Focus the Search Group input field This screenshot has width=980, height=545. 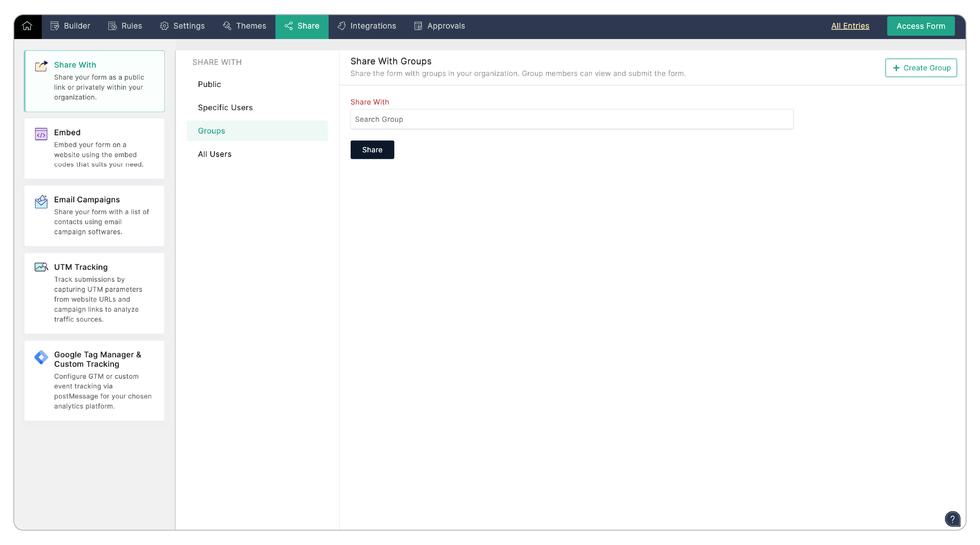[x=571, y=119]
